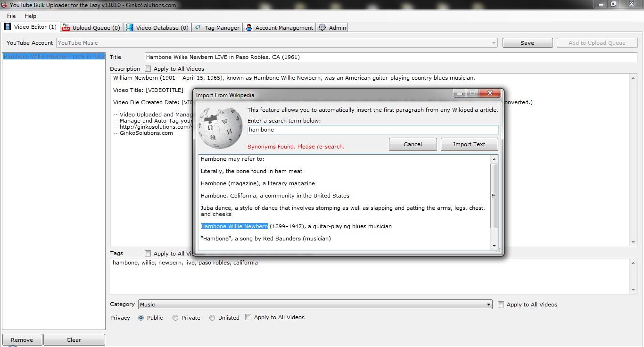Switch to the Video Editor tab
Image resolution: width=644 pixels, height=347 pixels.
30,27
